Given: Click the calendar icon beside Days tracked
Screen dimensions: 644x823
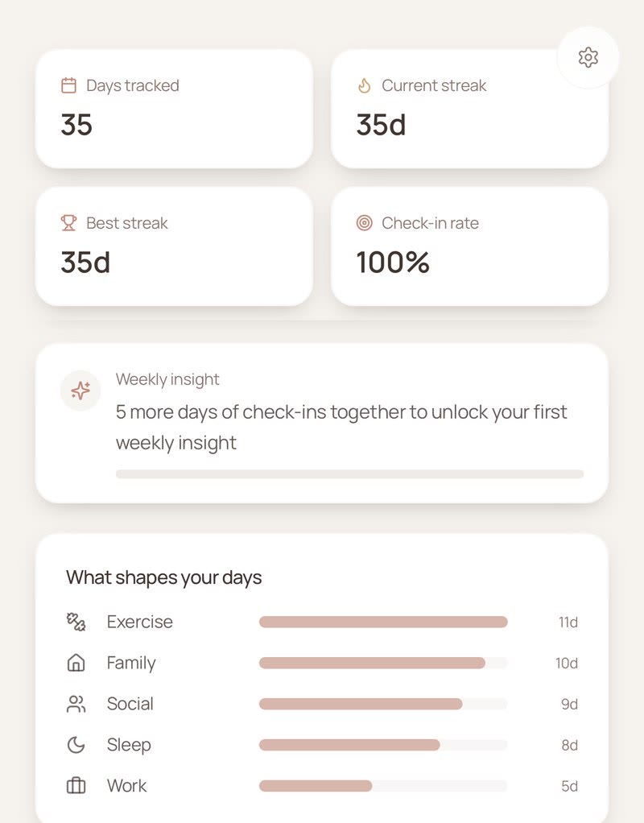Looking at the screenshot, I should click(x=68, y=85).
